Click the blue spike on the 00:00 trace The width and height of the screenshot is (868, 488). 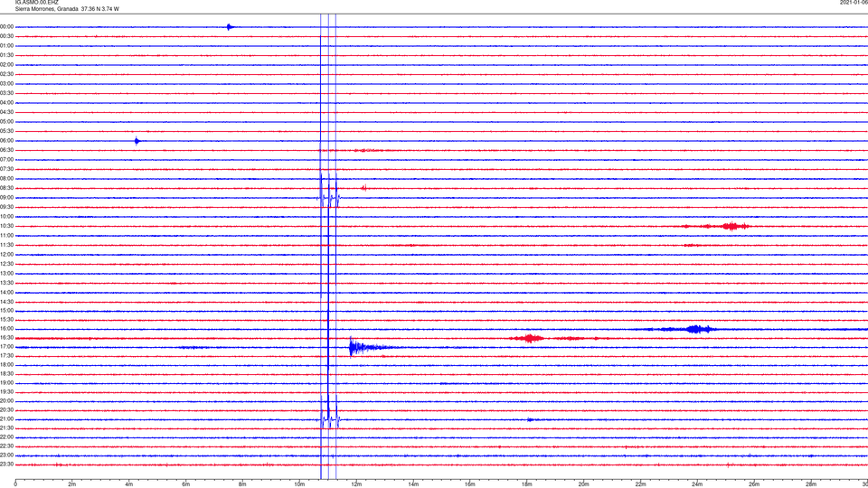(229, 26)
